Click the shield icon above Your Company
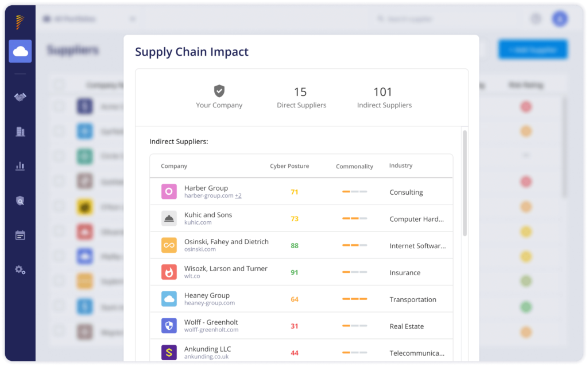 tap(219, 90)
